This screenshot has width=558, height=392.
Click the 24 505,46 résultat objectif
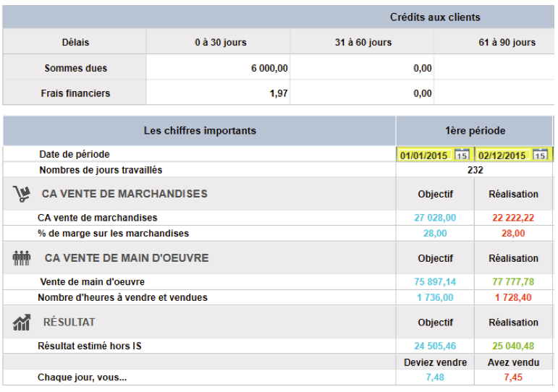(x=435, y=346)
